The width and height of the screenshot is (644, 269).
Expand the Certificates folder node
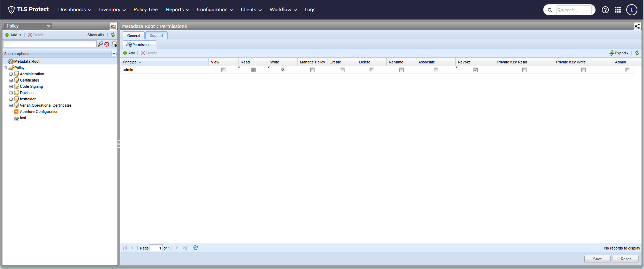[x=11, y=80]
